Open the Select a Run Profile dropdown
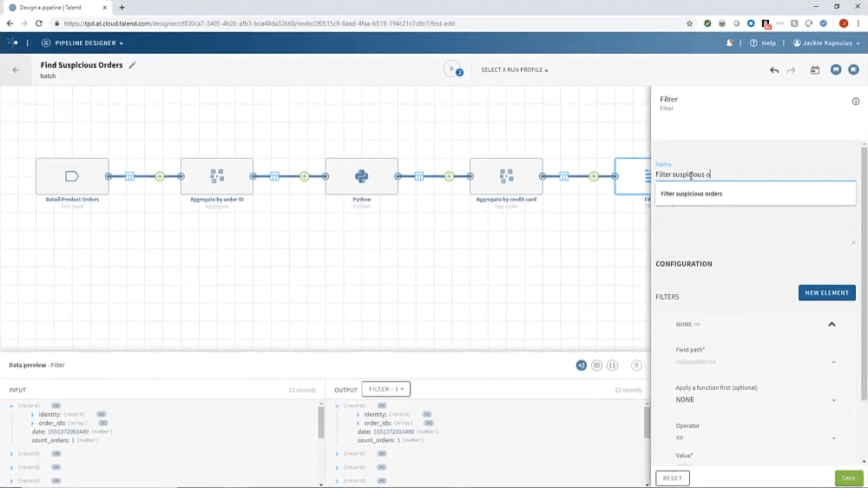Screen dimensions: 868x488 515,70
